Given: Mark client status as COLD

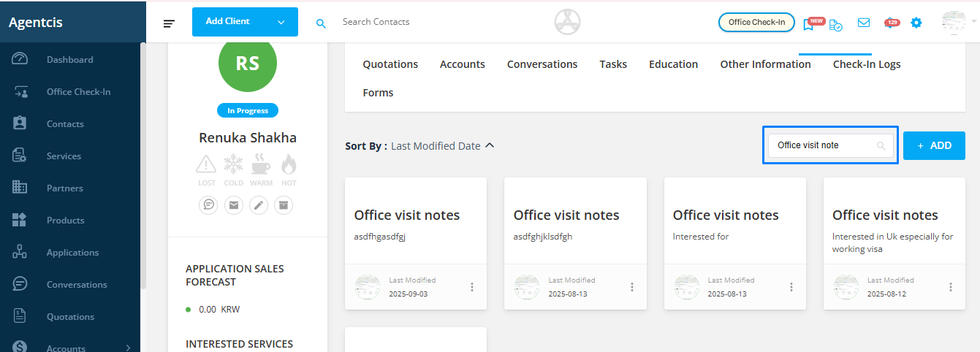Looking at the screenshot, I should [x=234, y=170].
